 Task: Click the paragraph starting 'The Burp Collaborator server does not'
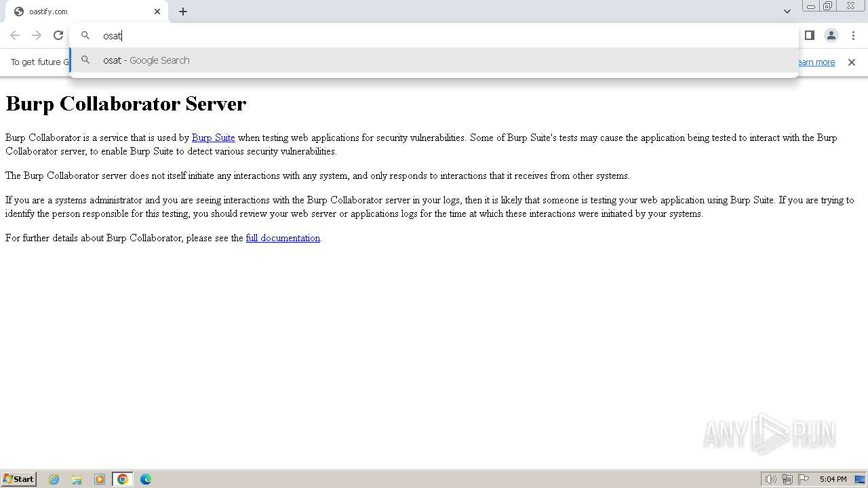click(x=317, y=176)
